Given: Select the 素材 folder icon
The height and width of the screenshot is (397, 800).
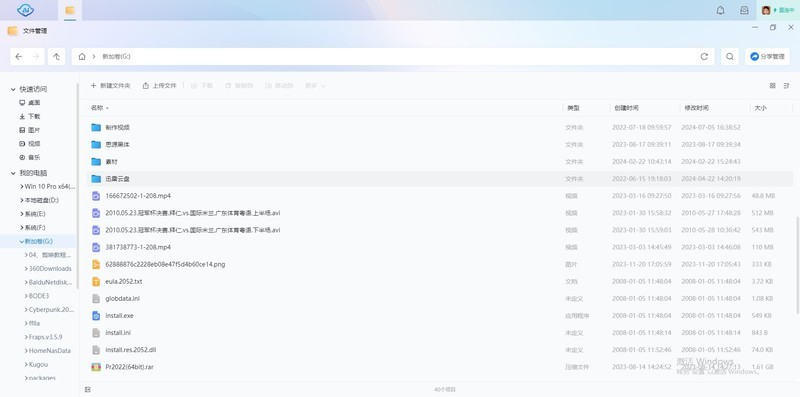Looking at the screenshot, I should tap(96, 162).
